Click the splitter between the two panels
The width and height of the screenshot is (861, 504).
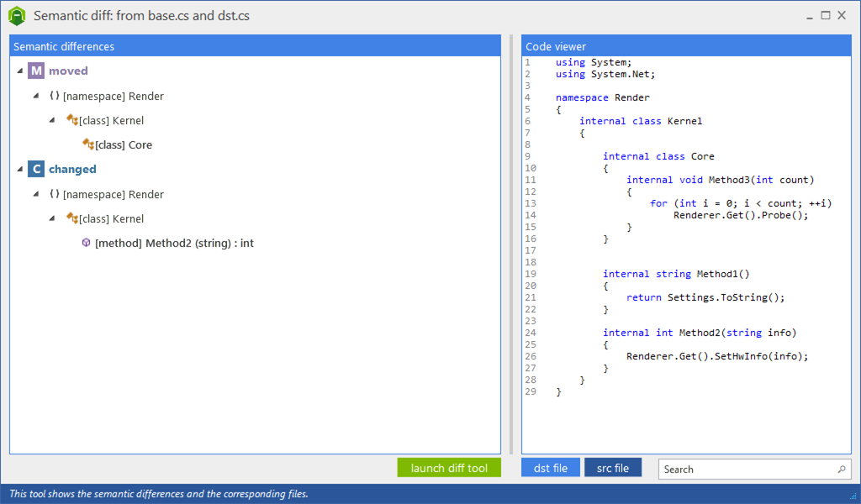pyautogui.click(x=511, y=244)
